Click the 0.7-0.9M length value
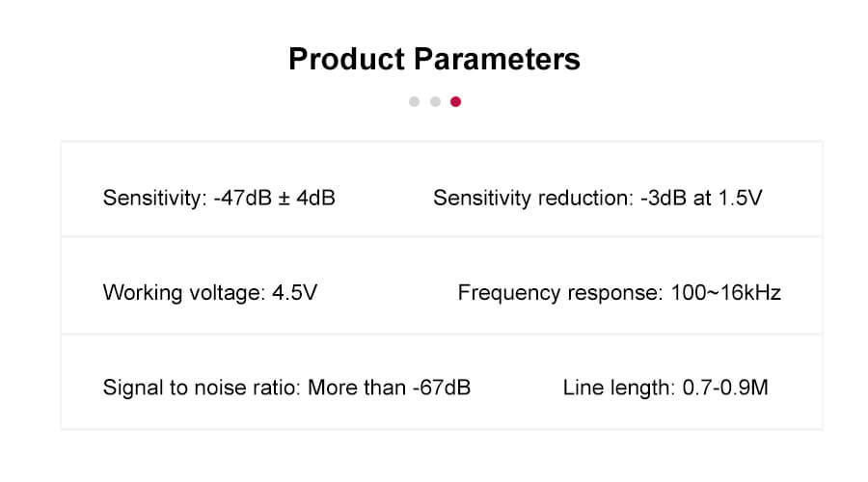The height and width of the screenshot is (482, 868). pyautogui.click(x=725, y=388)
